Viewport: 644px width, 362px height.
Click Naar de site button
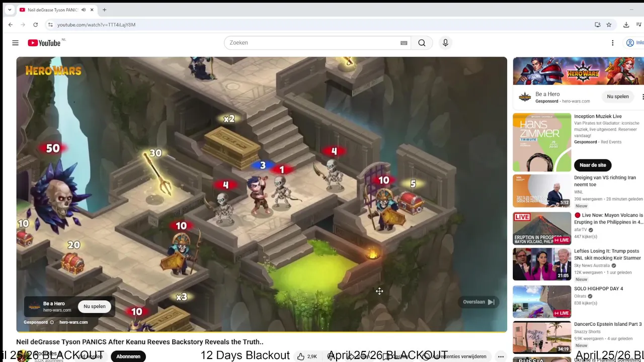pos(593,165)
